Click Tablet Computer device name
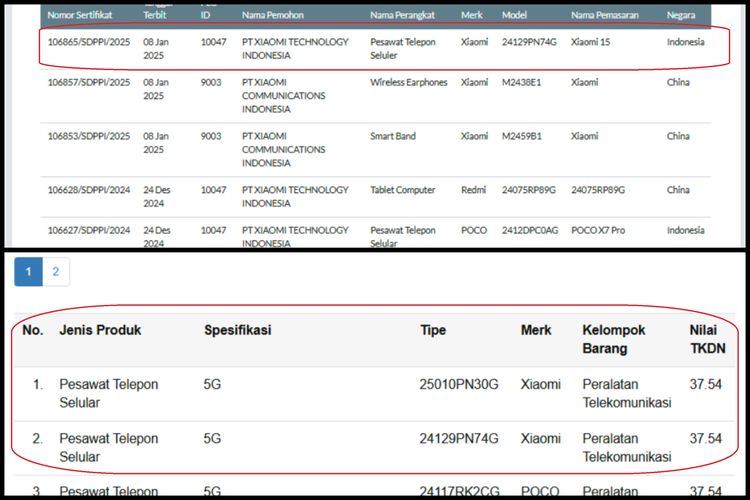Image resolution: width=750 pixels, height=500 pixels. coord(402,190)
